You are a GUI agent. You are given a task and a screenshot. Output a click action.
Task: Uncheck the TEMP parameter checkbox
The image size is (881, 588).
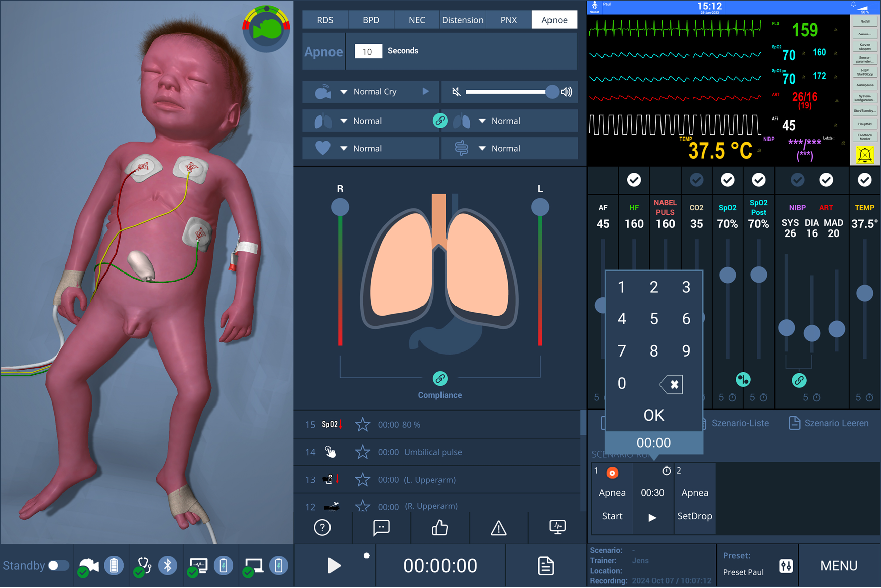pyautogui.click(x=864, y=180)
